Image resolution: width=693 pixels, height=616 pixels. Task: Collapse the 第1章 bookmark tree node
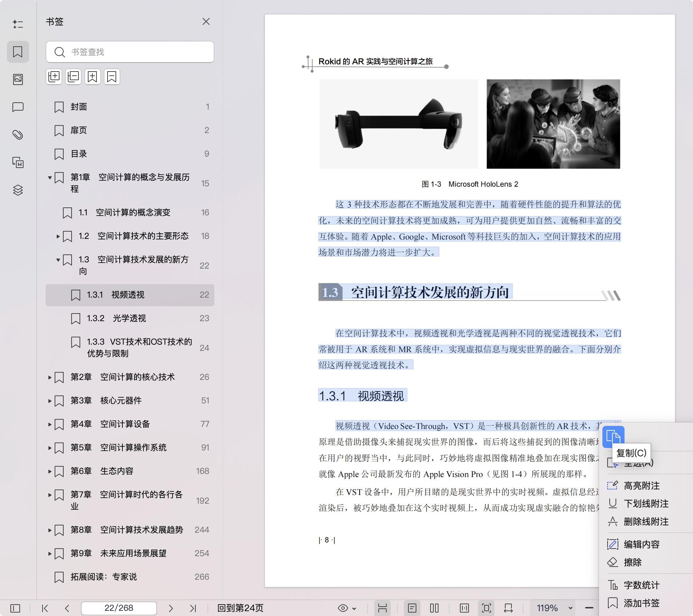click(x=50, y=177)
